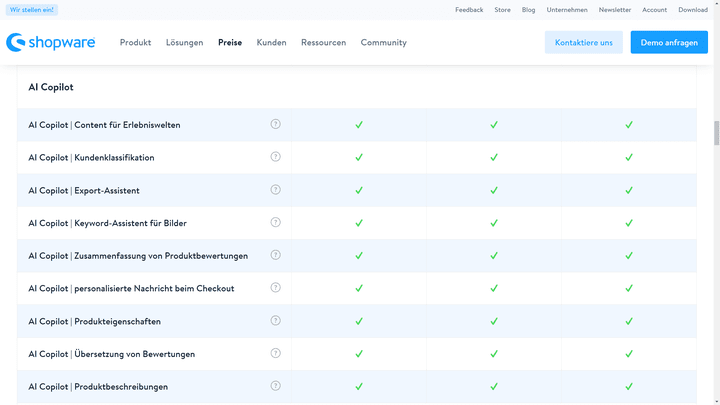
Task: Click 'AI Copilot | Kundenklassifikation' label
Action: (91, 158)
